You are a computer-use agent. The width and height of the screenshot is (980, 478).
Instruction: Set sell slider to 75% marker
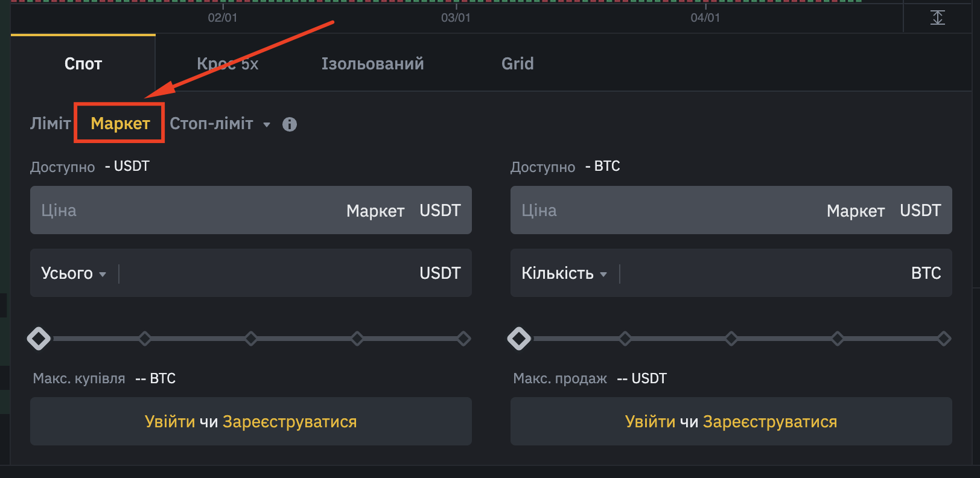tap(838, 339)
